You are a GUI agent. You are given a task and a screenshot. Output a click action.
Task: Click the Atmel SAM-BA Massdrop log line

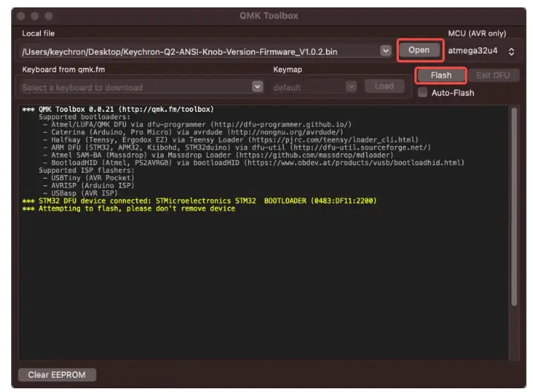(x=218, y=155)
